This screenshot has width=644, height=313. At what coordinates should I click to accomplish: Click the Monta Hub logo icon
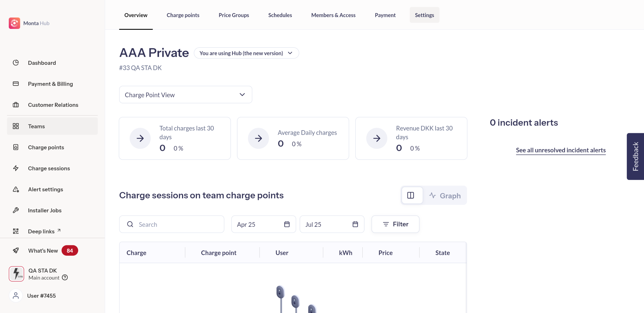pos(14,23)
